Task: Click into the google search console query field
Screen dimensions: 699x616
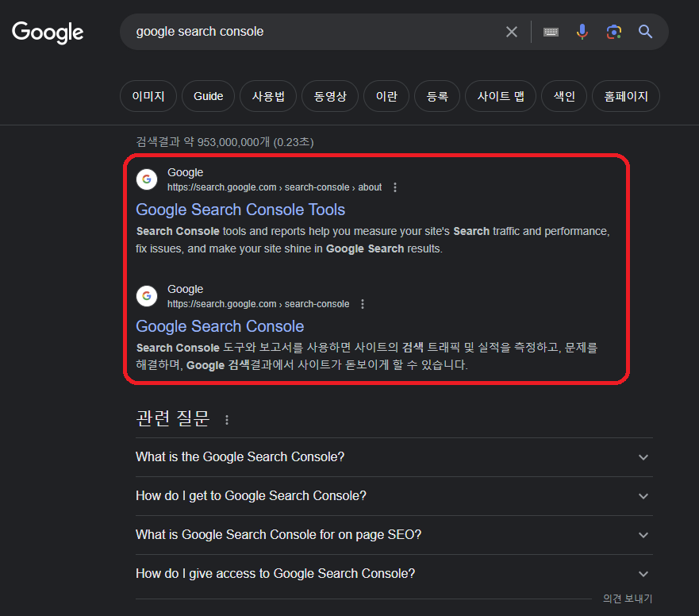Action: pyautogui.click(x=312, y=32)
